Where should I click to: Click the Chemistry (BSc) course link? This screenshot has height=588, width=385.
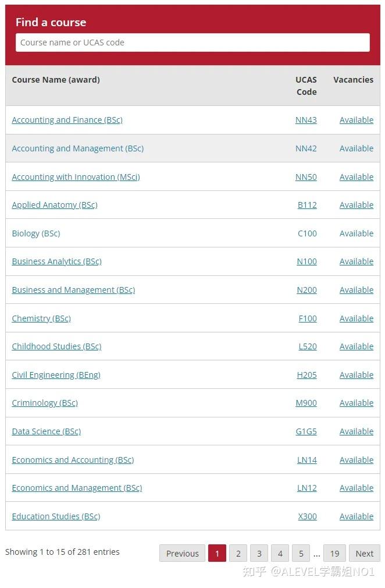[41, 318]
